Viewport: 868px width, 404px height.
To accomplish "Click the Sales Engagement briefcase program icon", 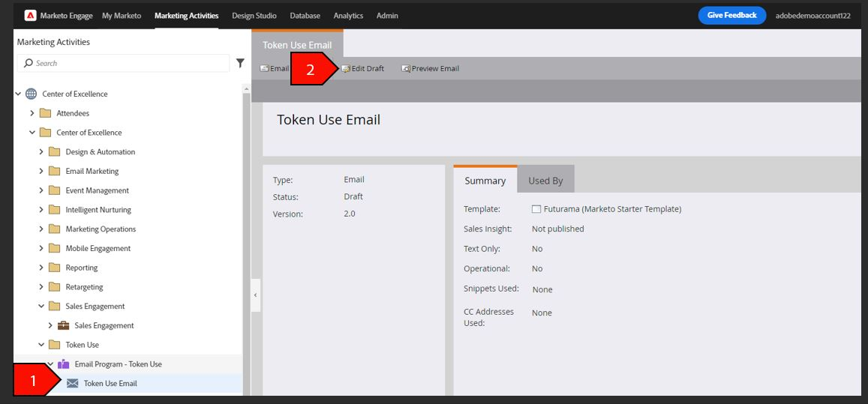I will 64,325.
